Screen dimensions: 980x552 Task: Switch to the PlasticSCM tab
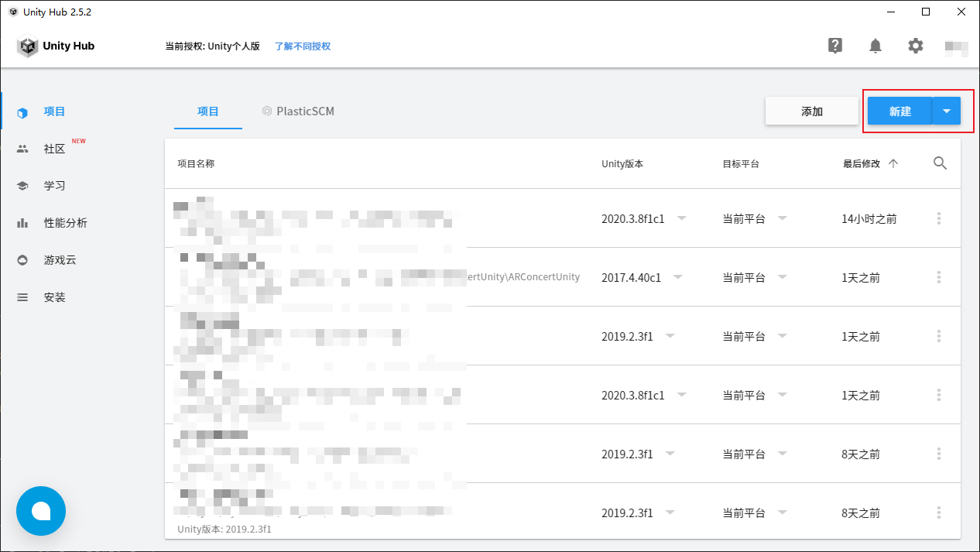coord(298,111)
